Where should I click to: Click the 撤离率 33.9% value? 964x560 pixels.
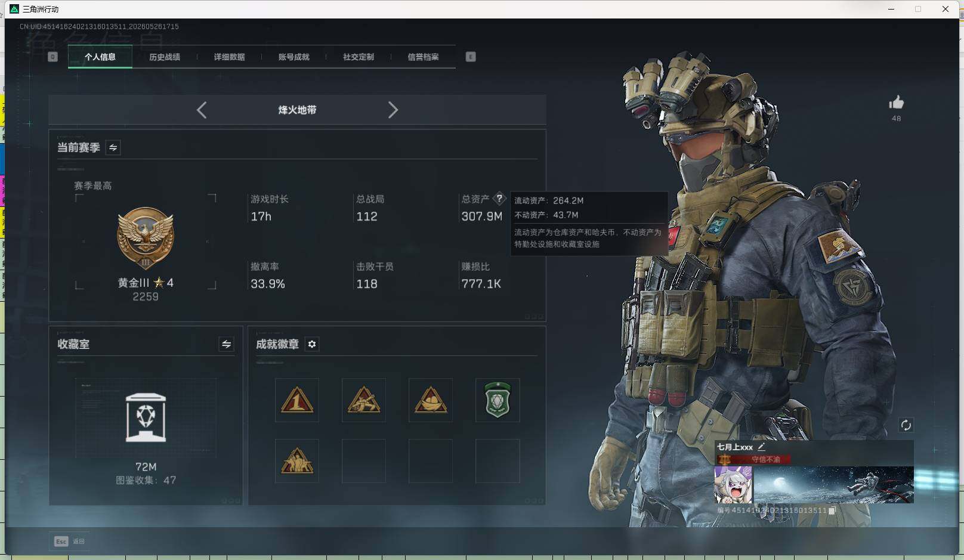click(268, 284)
